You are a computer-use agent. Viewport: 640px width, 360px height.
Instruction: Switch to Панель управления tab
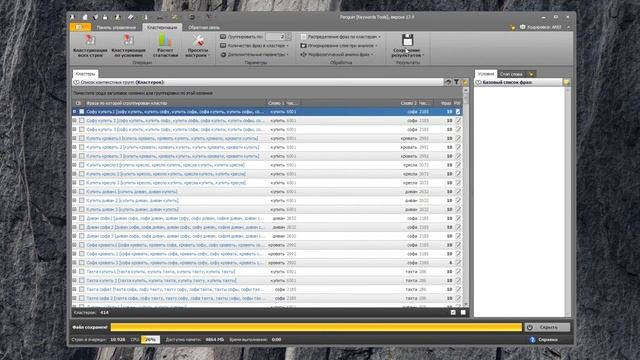tap(116, 28)
